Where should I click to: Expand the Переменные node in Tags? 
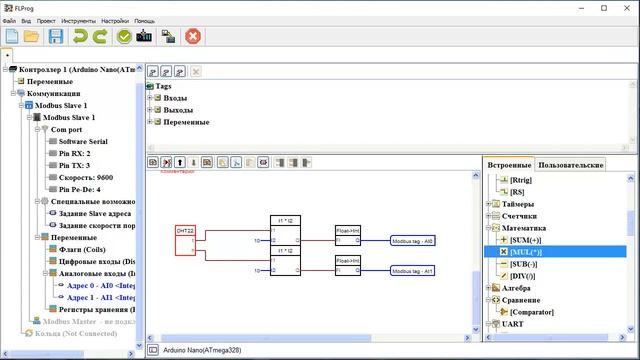click(150, 122)
